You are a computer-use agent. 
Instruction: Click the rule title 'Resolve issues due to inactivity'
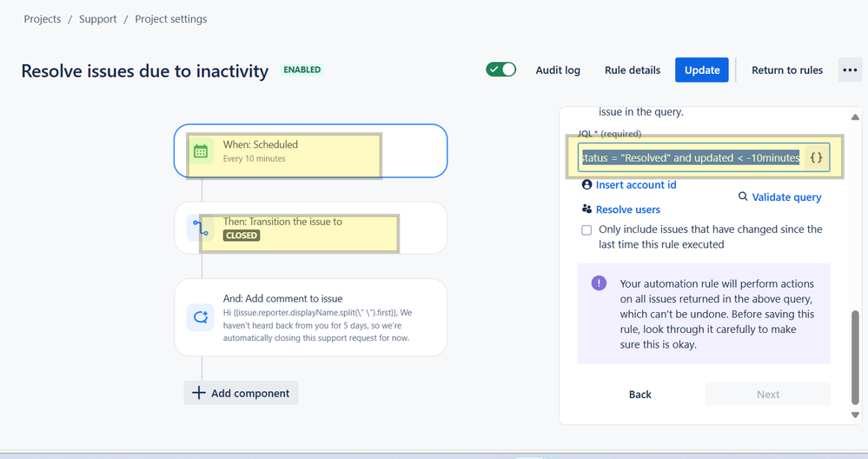point(144,71)
